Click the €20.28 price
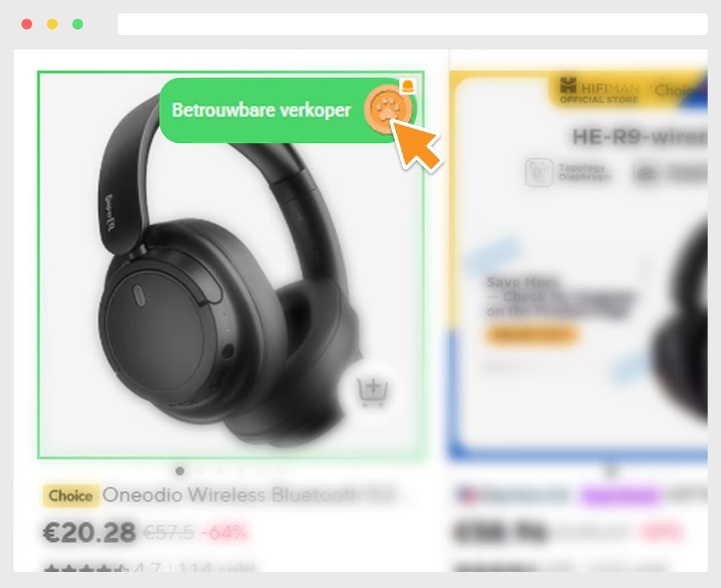Image resolution: width=721 pixels, height=588 pixels. pos(89,533)
